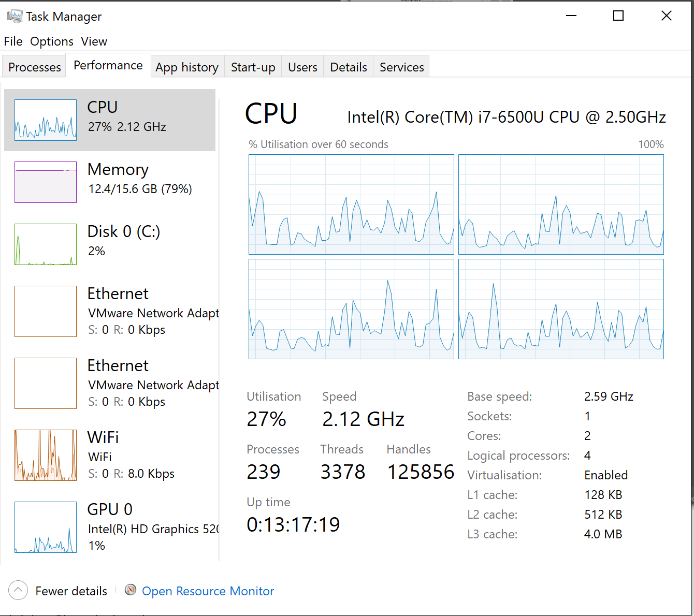Switch to the Details tab
The height and width of the screenshot is (616, 694).
(349, 67)
